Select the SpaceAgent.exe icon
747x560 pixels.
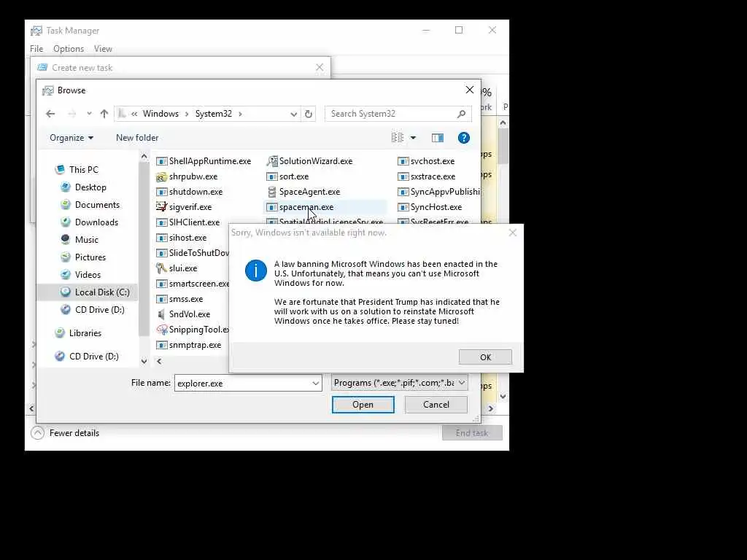[x=272, y=192]
